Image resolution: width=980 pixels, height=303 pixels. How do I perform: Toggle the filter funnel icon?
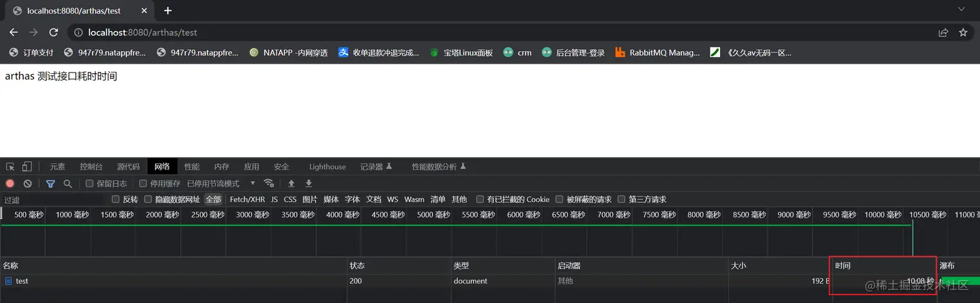[51, 184]
